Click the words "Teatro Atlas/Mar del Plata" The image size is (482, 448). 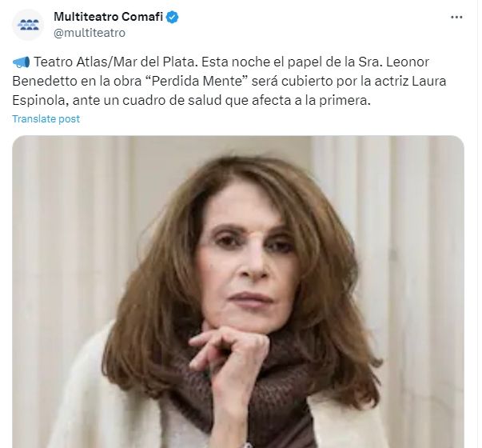click(114, 62)
